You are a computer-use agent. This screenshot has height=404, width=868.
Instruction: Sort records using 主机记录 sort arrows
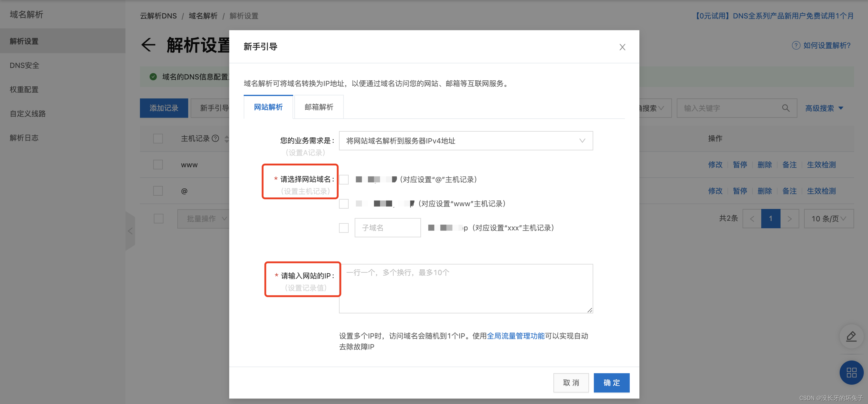[227, 139]
